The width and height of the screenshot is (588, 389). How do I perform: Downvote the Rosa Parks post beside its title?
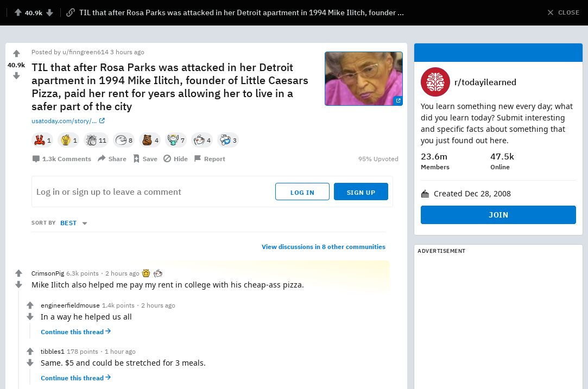point(16,76)
